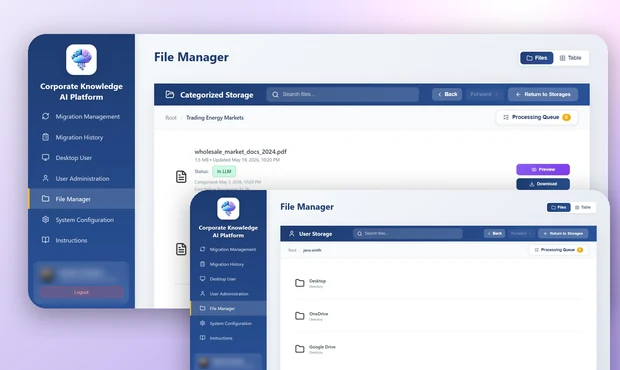Open the Processing Queue in front window
The height and width of the screenshot is (370, 620).
coord(558,250)
